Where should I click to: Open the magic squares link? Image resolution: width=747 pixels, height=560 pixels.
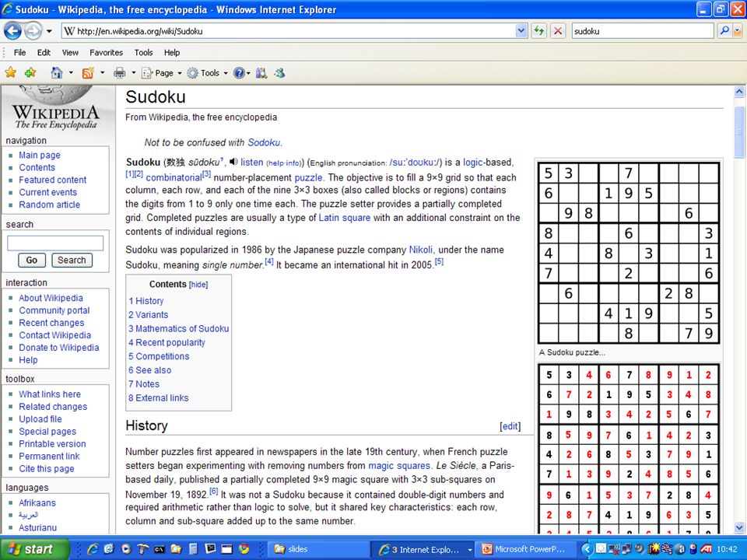pos(398,466)
